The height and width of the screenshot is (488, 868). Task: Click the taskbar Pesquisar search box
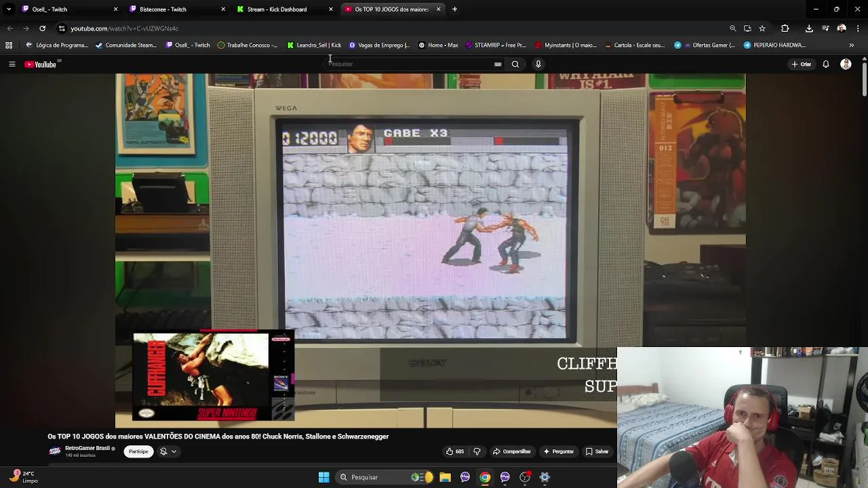pyautogui.click(x=385, y=477)
